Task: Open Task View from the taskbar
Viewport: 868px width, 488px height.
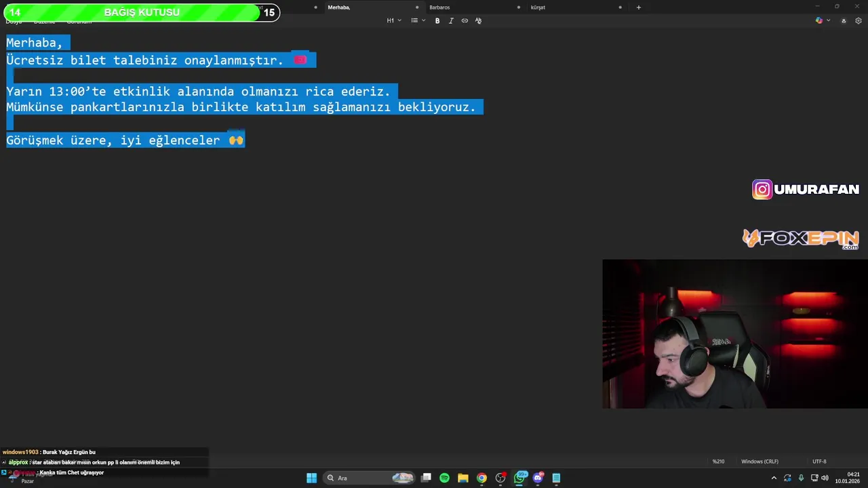Action: (426, 478)
